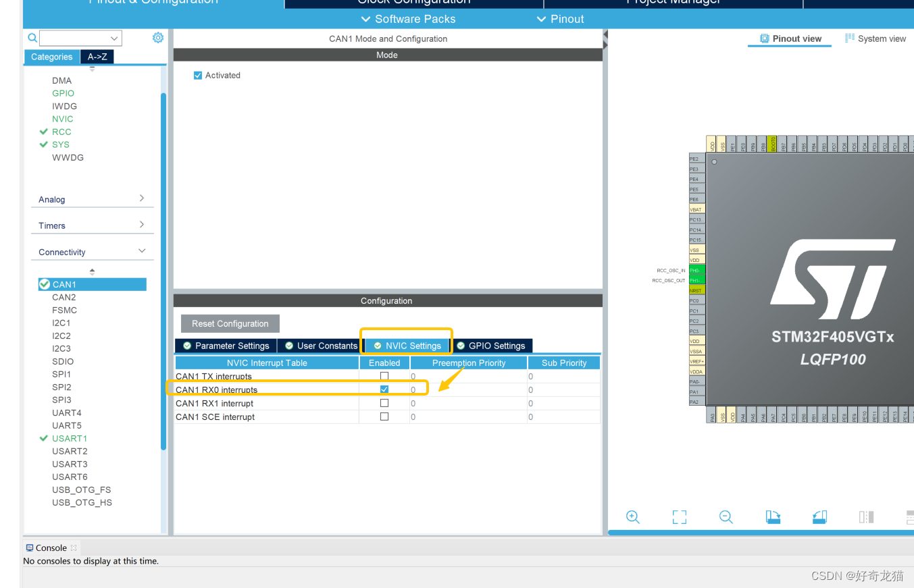Click the Reset Configuration button
914x588 pixels.
pyautogui.click(x=230, y=323)
